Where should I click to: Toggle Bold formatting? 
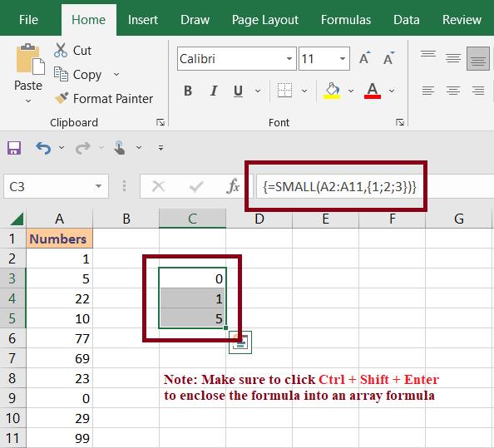[188, 91]
